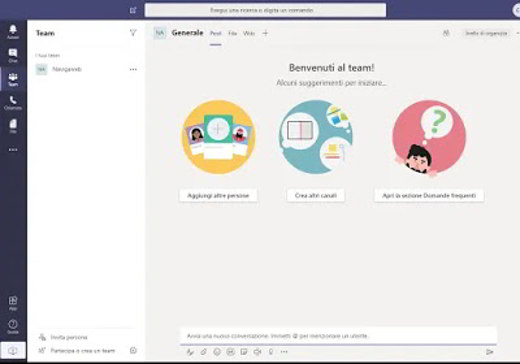This screenshot has height=364, width=520.
Task: Click the new conversation message box
Action: point(338,336)
